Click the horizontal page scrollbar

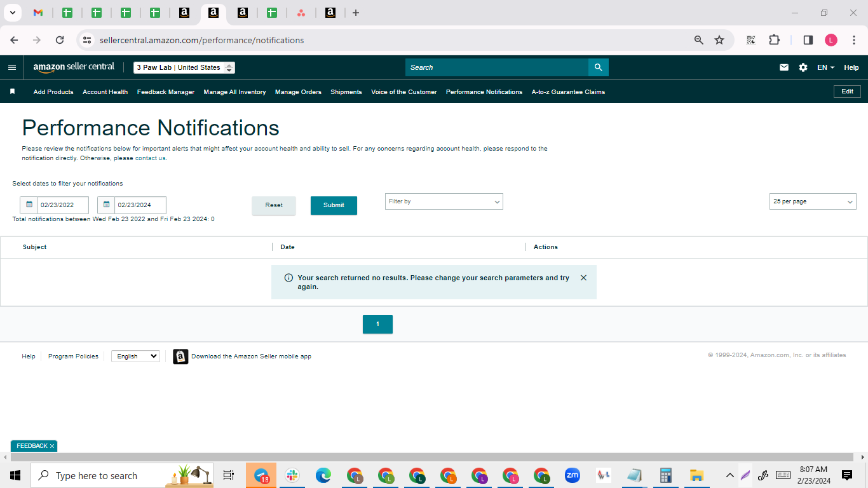click(432, 457)
